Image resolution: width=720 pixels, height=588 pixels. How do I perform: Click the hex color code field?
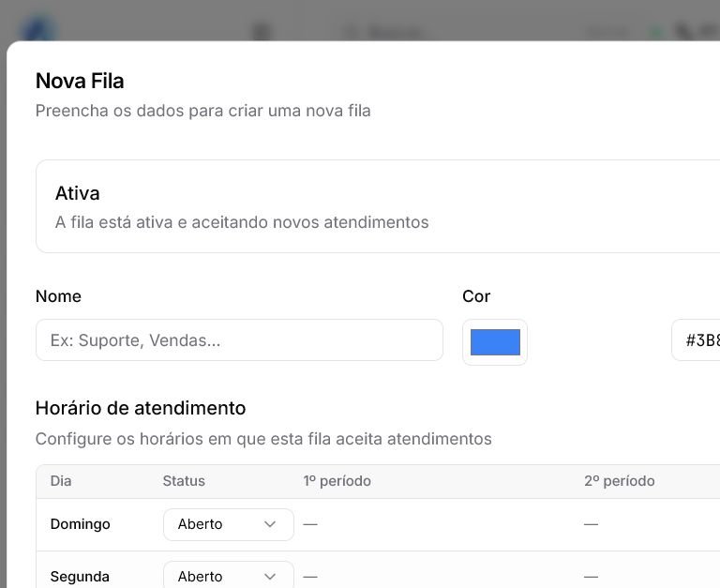697,340
